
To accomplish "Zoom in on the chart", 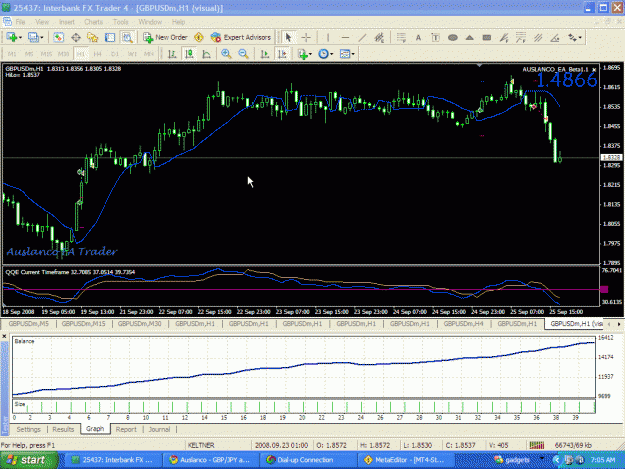I will [x=226, y=54].
